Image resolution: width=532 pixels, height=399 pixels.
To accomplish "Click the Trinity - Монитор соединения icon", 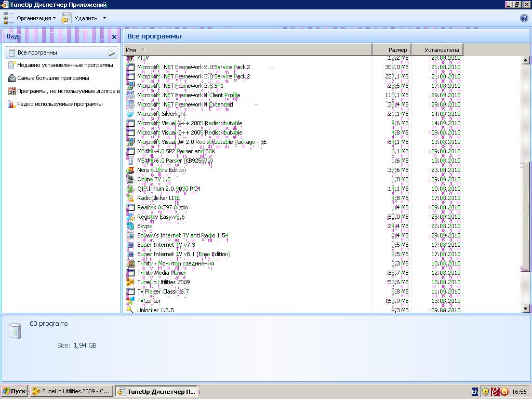I will [130, 263].
